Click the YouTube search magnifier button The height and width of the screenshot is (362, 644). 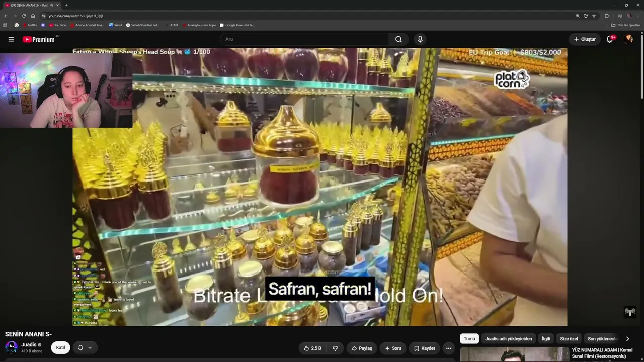click(x=398, y=39)
